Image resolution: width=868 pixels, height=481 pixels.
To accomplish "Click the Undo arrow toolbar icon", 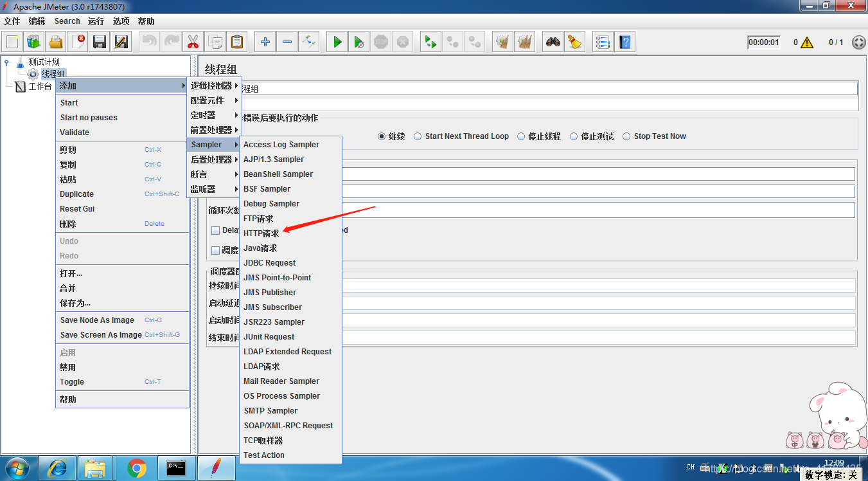I will tap(150, 42).
